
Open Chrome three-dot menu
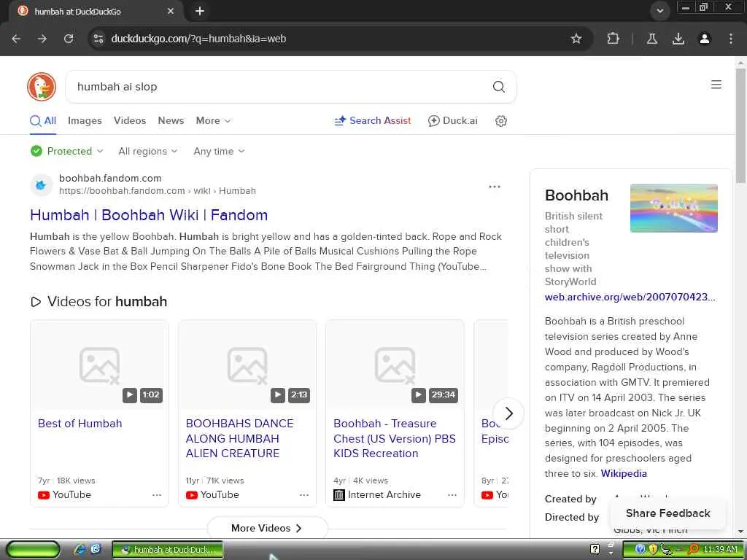731,39
